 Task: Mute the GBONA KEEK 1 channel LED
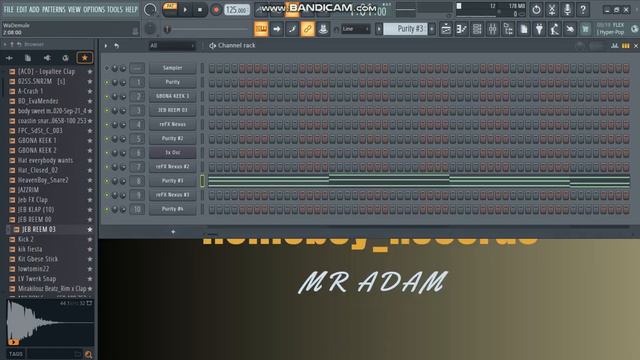click(x=107, y=96)
